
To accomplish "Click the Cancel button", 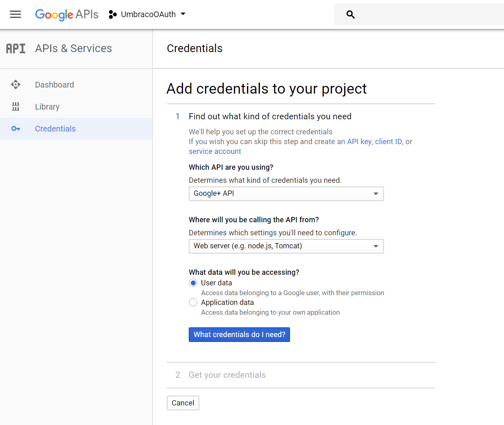I will pos(183,403).
